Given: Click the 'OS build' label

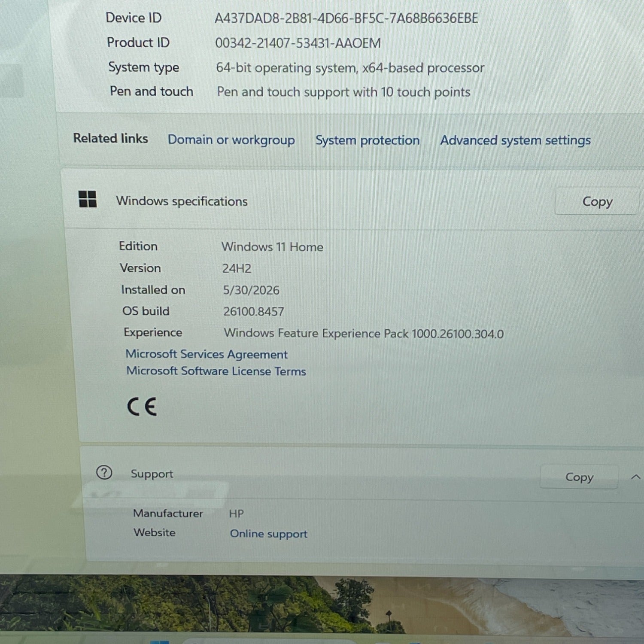Looking at the screenshot, I should [x=146, y=311].
